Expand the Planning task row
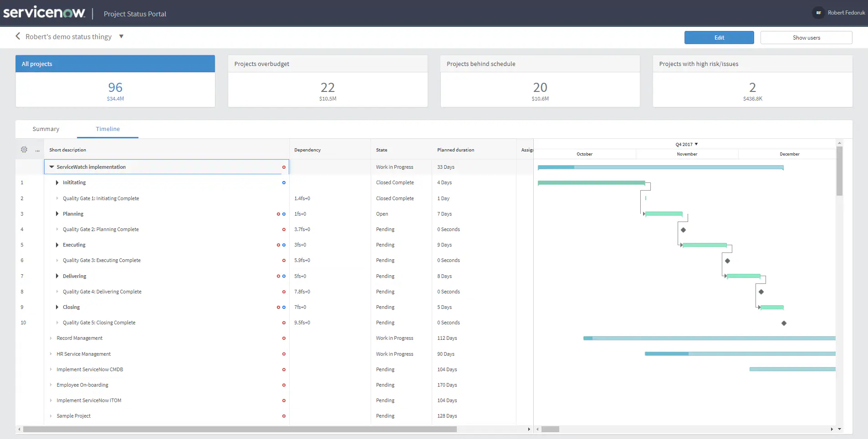The width and height of the screenshot is (868, 439). [x=57, y=214]
